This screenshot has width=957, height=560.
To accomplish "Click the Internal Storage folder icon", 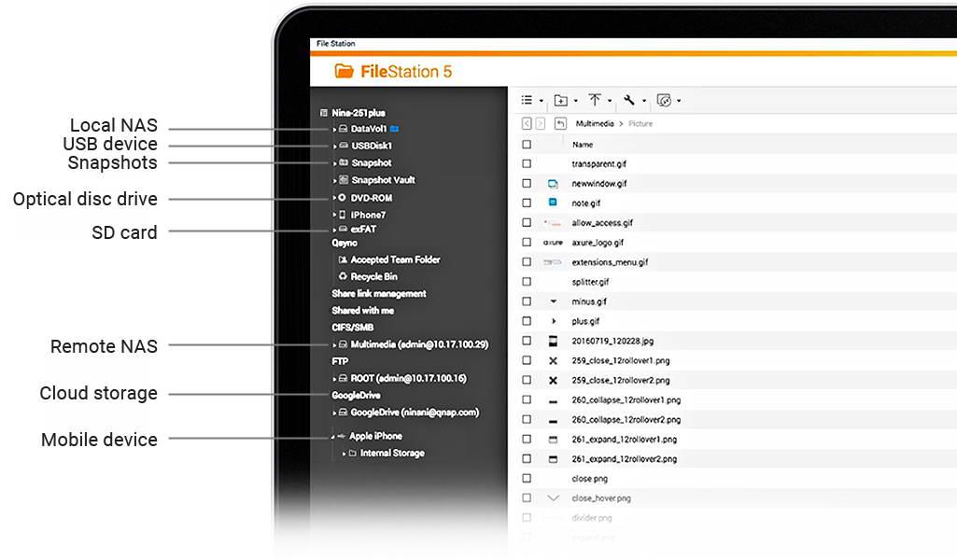I will click(x=353, y=454).
